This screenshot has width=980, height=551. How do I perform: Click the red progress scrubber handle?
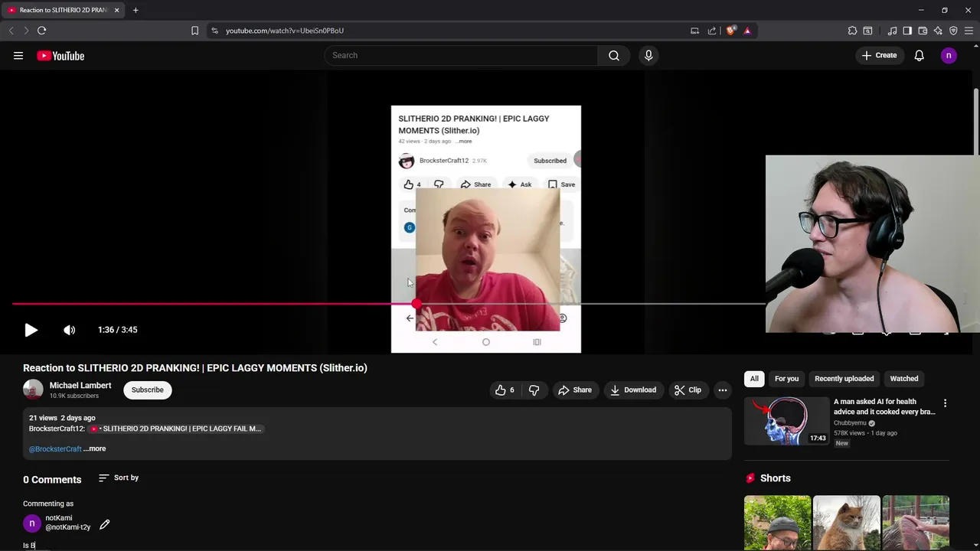pyautogui.click(x=416, y=304)
